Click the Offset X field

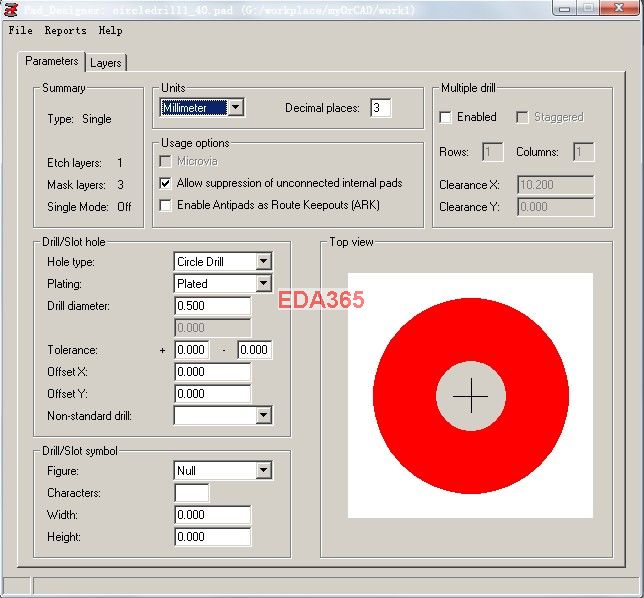click(x=212, y=372)
